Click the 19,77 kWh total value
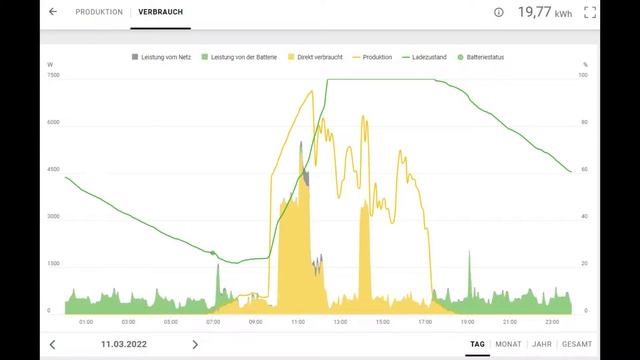 point(545,12)
